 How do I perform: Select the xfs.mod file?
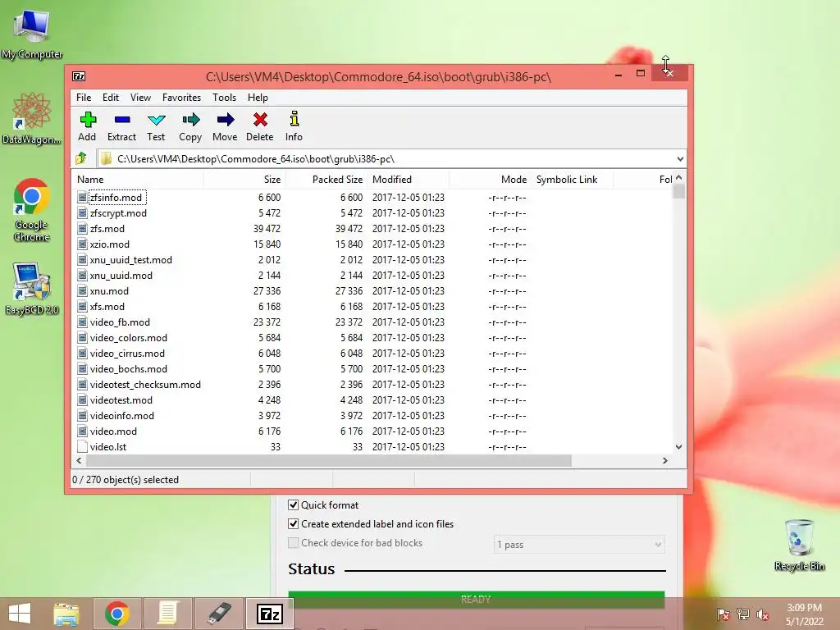(x=107, y=307)
